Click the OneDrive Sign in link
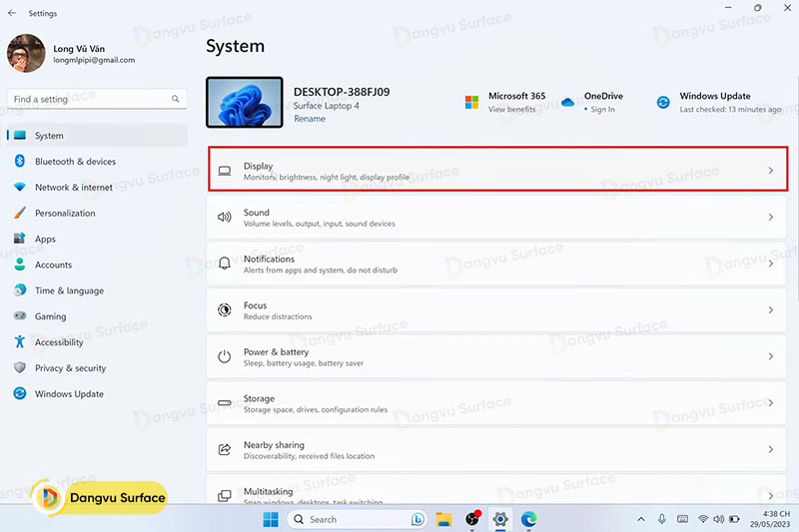Screen dimensions: 799x532 click(602, 110)
